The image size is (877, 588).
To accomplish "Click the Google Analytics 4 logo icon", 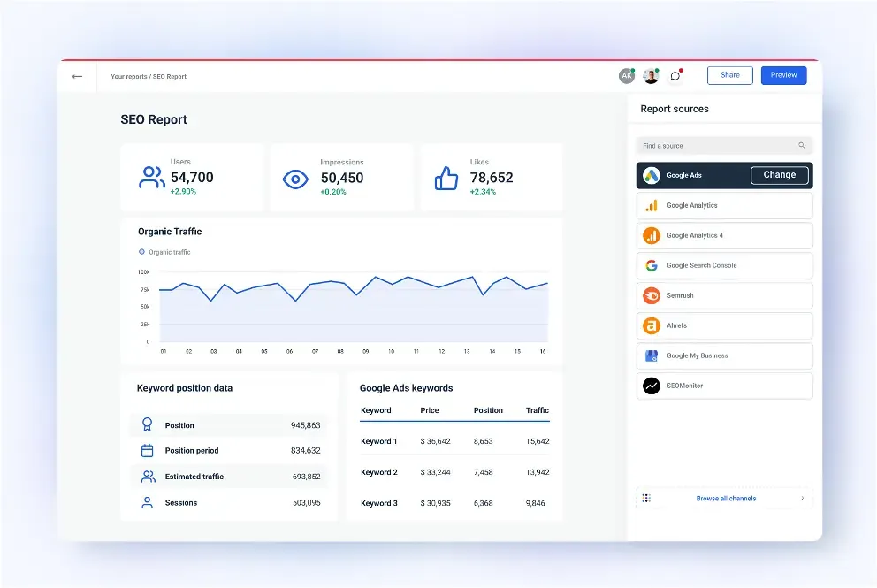I will [x=651, y=235].
